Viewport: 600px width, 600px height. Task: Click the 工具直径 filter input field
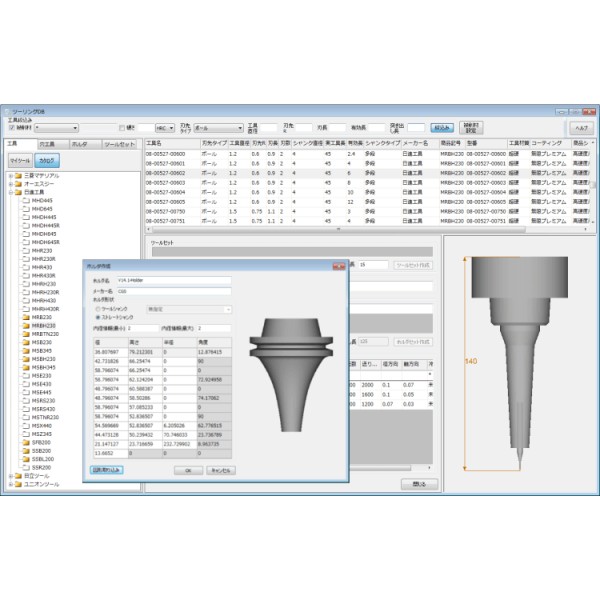click(x=269, y=128)
